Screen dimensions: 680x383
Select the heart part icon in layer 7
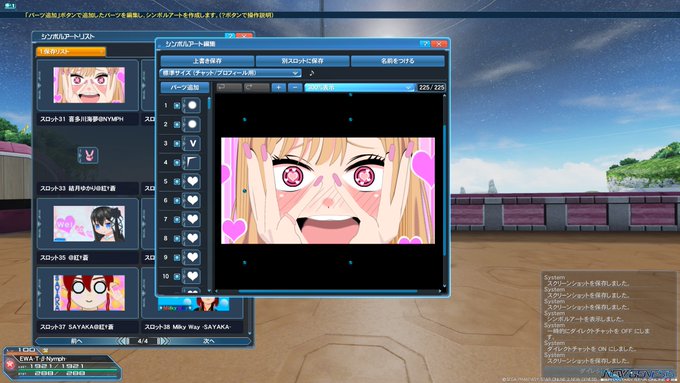[192, 219]
